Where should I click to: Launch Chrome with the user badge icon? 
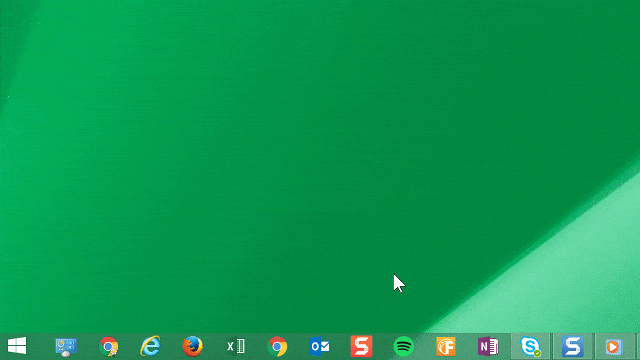click(109, 347)
